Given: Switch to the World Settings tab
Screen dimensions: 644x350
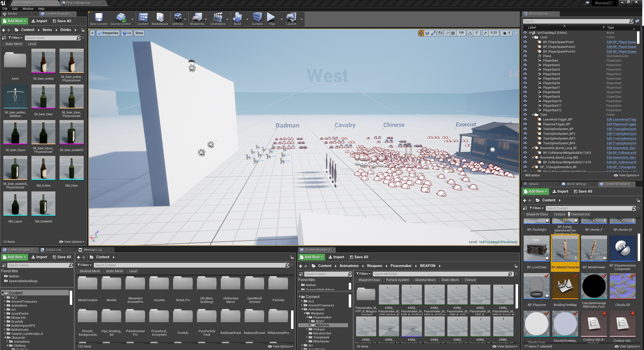Looking at the screenshot, I should coord(576,184).
